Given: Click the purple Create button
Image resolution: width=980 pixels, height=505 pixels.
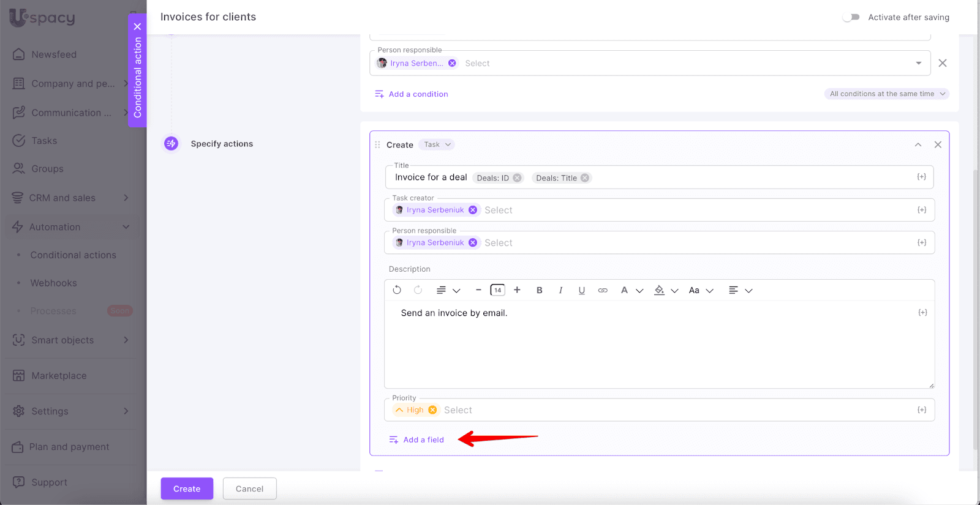Looking at the screenshot, I should point(187,488).
